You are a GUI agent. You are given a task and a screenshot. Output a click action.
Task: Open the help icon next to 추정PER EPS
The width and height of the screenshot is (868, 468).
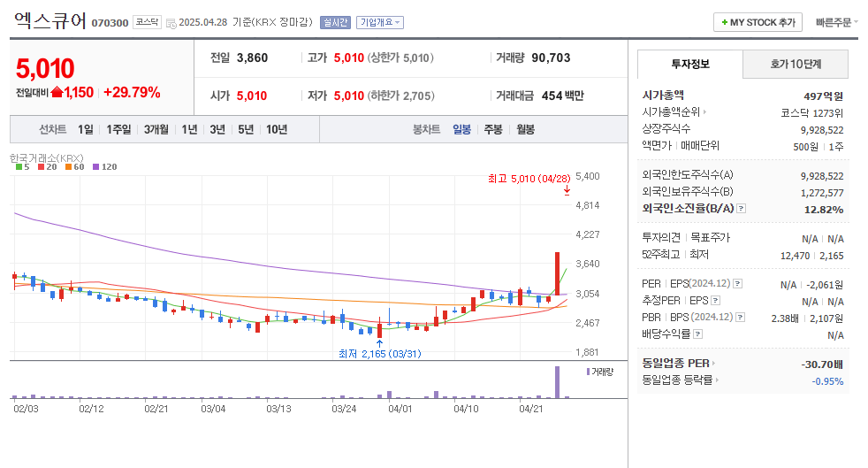[715, 300]
